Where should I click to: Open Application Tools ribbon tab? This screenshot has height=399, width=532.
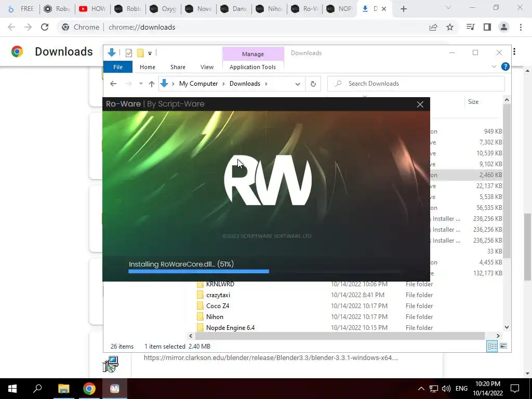point(253,67)
